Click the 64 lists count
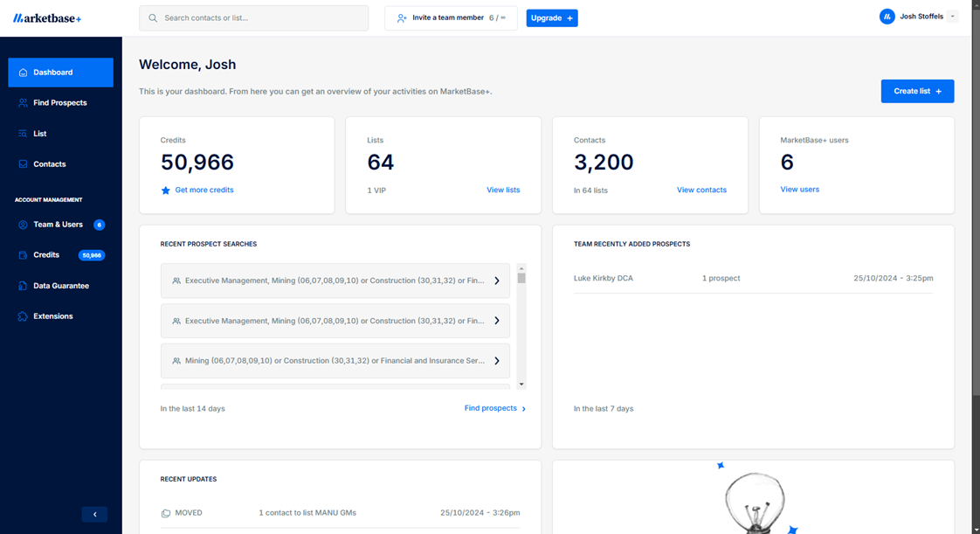The width and height of the screenshot is (980, 534). point(381,163)
